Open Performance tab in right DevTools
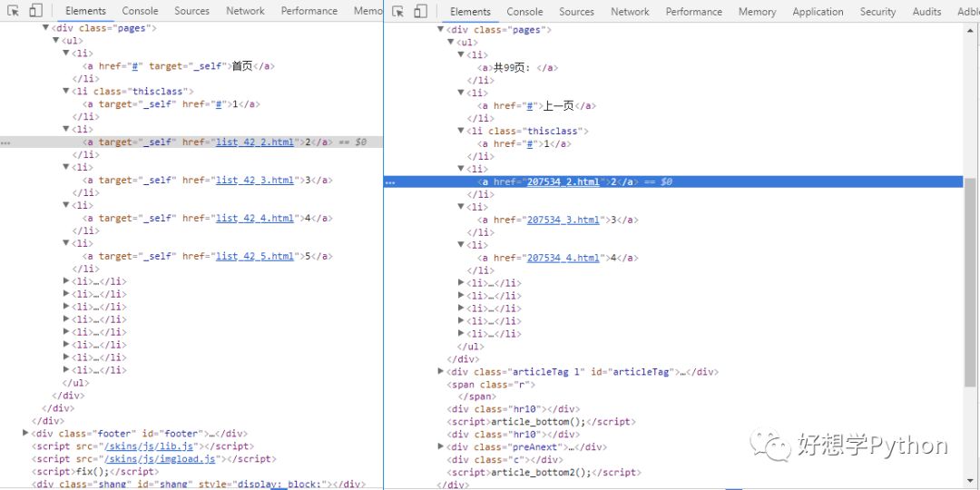 point(694,11)
